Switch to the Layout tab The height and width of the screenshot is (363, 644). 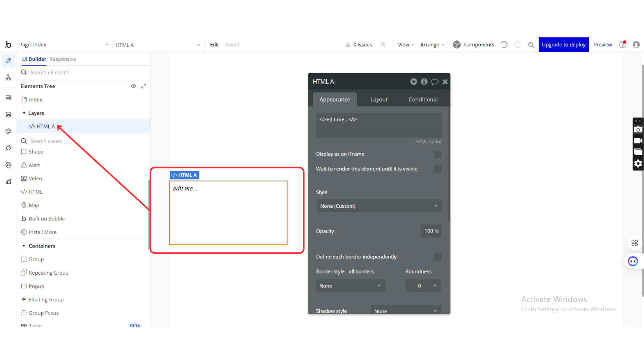[379, 99]
